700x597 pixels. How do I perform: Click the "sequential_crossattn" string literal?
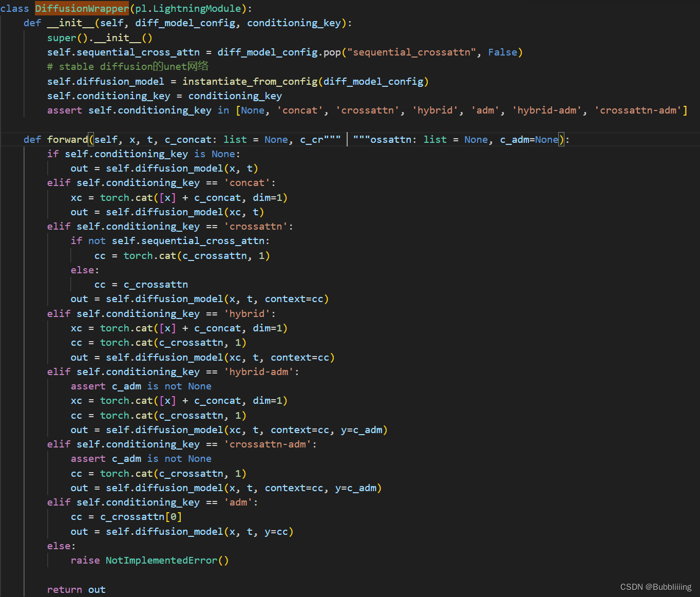[412, 52]
